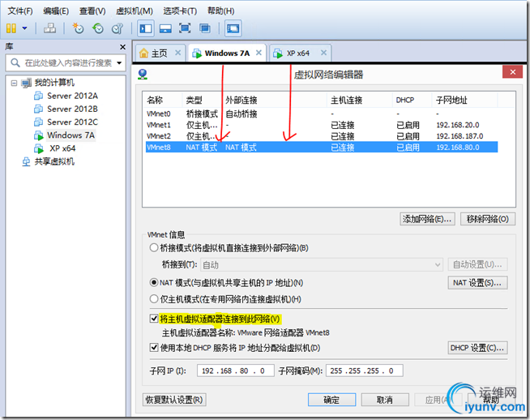
Task: Open the 帮助(H) menu
Action: (x=220, y=11)
